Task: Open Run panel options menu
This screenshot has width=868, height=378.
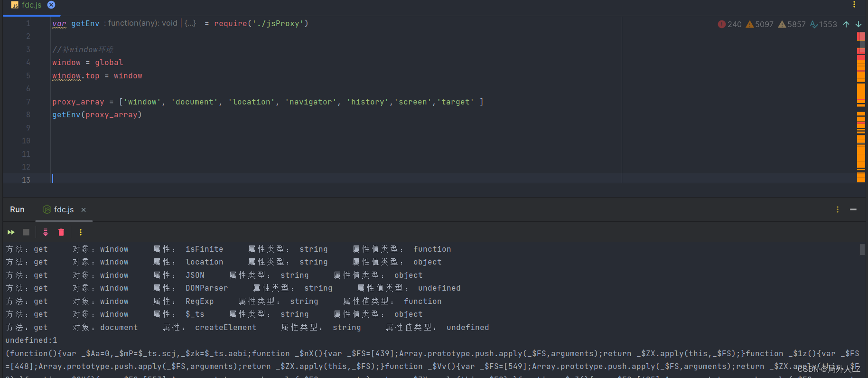Action: pos(838,209)
